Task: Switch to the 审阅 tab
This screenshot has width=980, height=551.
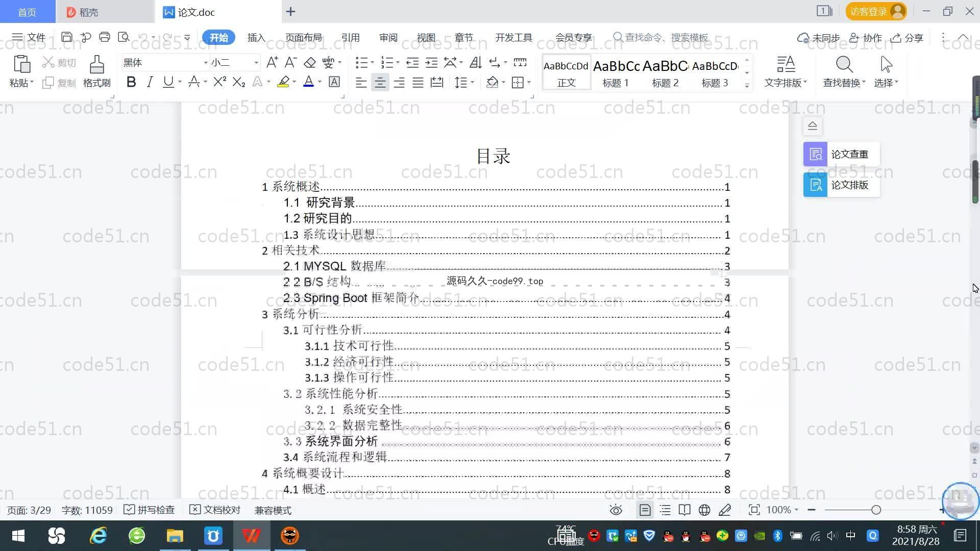Action: tap(388, 38)
